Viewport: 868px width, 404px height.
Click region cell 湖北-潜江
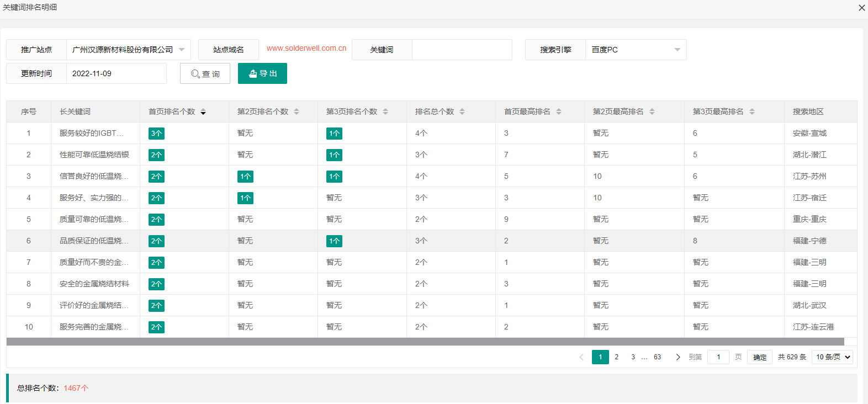point(809,155)
